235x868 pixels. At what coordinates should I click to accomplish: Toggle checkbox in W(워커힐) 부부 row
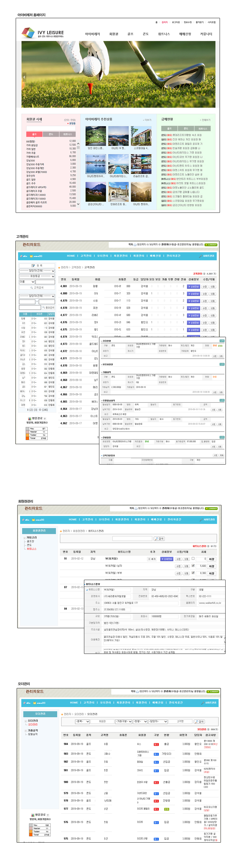pos(193,573)
